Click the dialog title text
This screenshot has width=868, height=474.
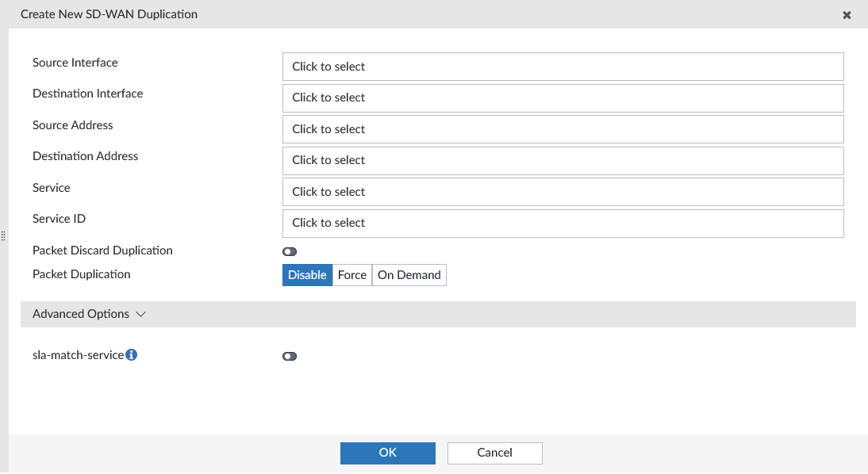tap(109, 14)
